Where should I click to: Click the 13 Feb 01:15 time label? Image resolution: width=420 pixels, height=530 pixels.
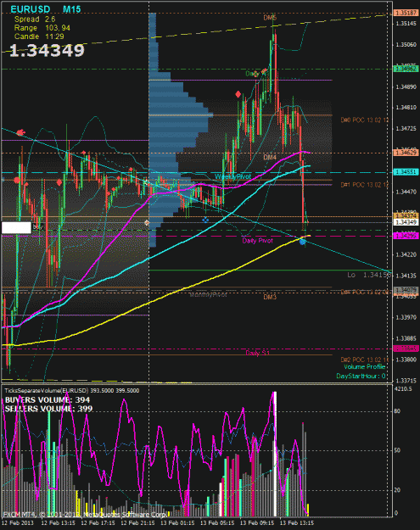(x=177, y=523)
